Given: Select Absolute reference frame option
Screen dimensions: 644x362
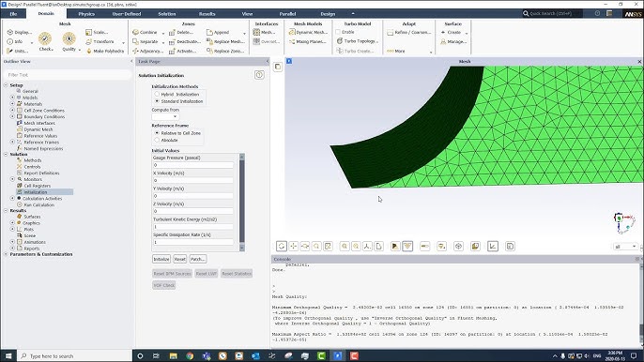Looking at the screenshot, I should point(157,140).
